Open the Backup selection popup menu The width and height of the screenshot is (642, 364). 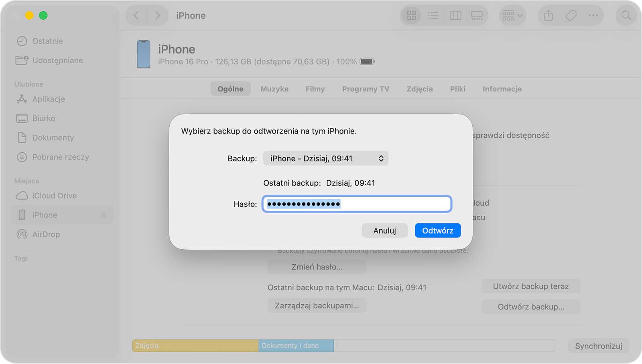click(326, 158)
